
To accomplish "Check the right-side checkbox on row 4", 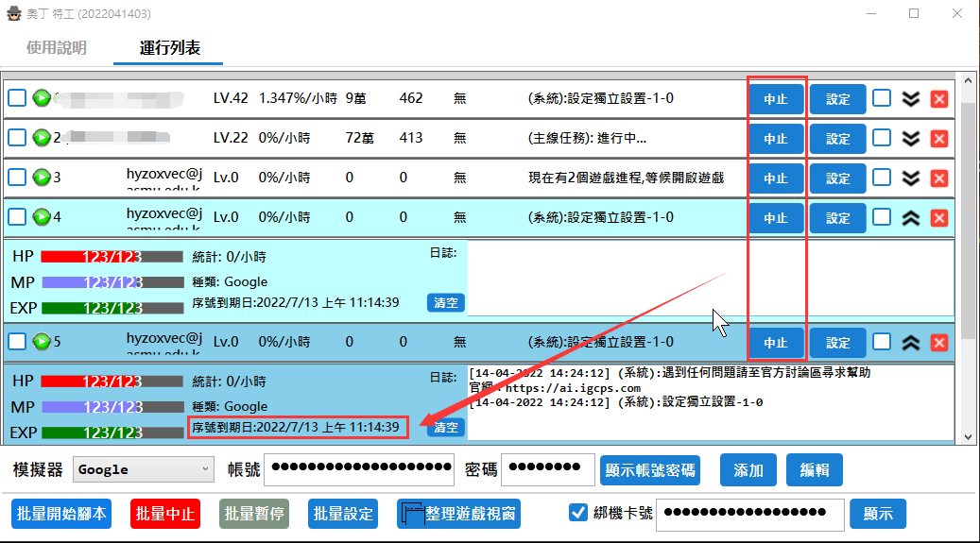I will point(881,217).
